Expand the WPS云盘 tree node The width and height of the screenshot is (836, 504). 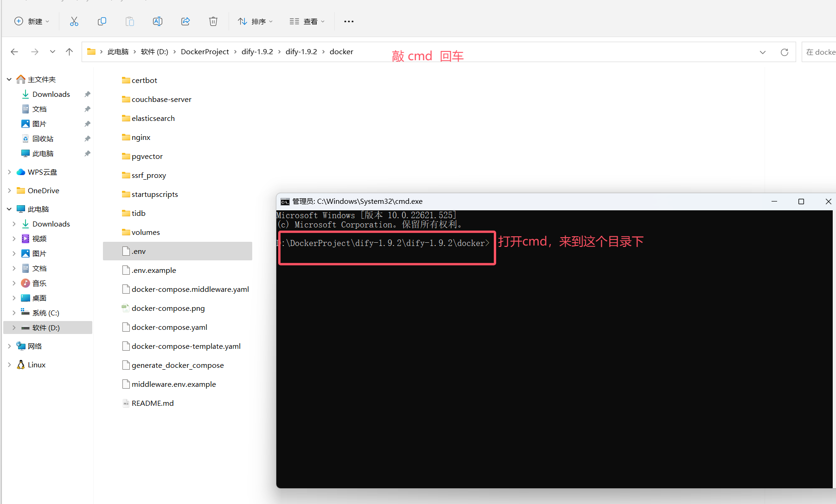pyautogui.click(x=9, y=172)
